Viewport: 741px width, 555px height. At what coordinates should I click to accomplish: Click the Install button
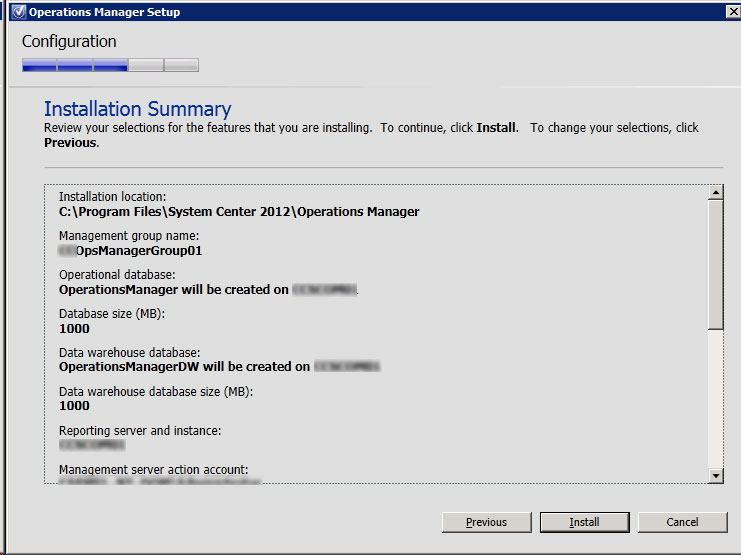585,522
